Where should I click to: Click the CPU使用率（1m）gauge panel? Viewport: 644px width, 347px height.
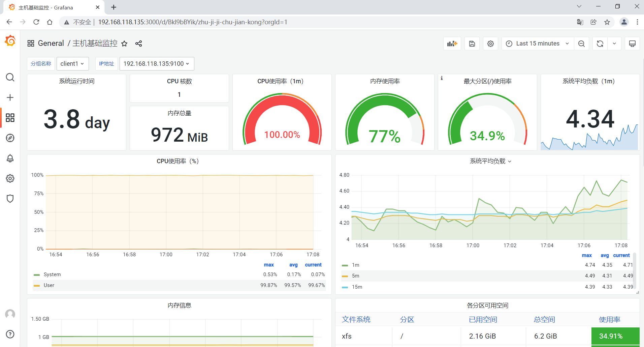click(282, 112)
